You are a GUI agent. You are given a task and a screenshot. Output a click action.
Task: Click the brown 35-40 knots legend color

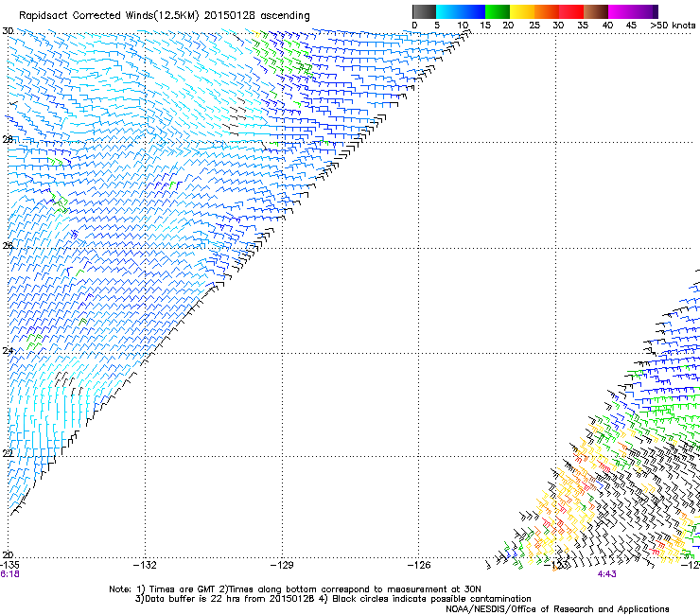tap(596, 11)
